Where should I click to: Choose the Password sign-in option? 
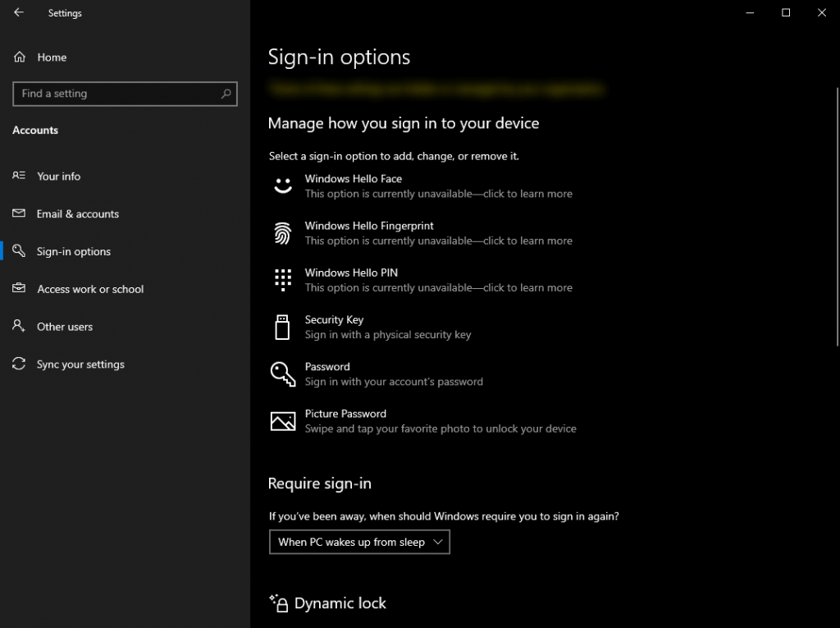pyautogui.click(x=422, y=374)
